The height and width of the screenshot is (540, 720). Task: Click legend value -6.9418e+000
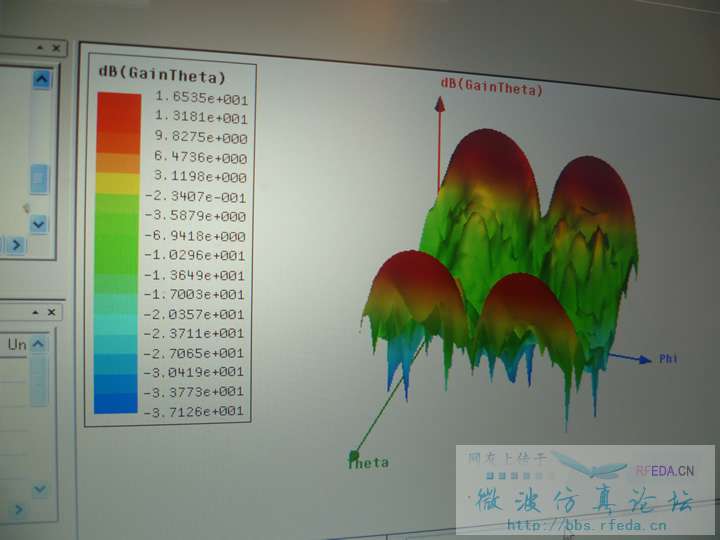pos(195,236)
